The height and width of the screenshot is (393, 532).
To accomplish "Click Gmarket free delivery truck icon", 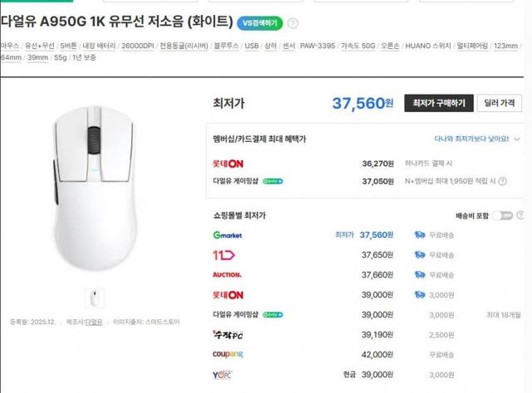I will 421,235.
